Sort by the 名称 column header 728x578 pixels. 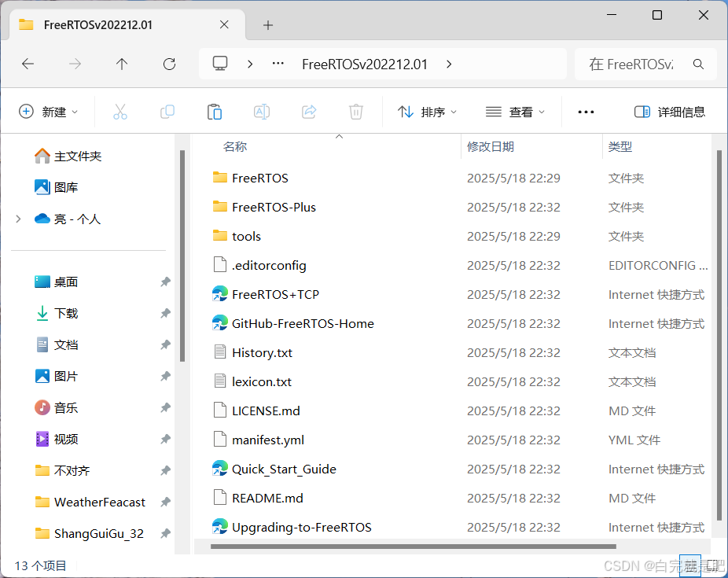234,147
